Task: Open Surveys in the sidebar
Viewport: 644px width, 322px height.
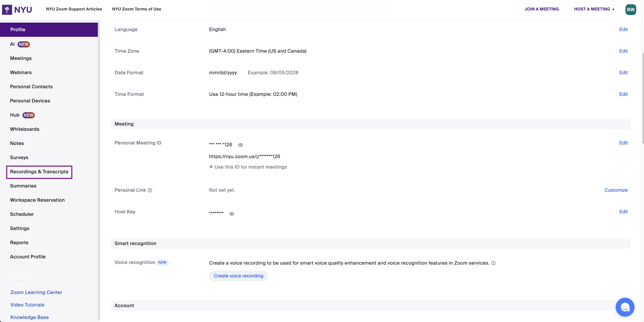Action: (19, 157)
